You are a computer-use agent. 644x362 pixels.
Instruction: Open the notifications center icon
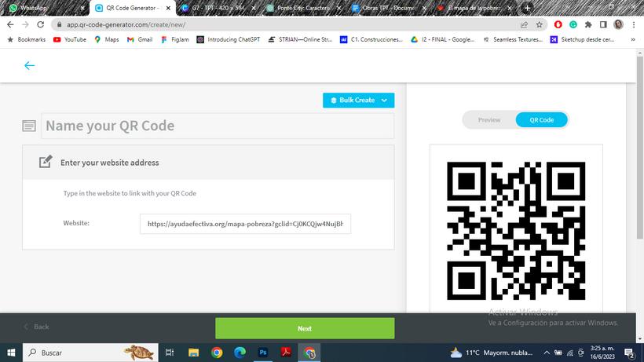coord(629,353)
